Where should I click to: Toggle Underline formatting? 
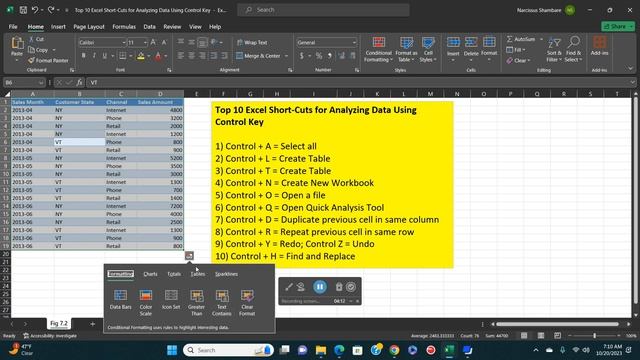104,56
